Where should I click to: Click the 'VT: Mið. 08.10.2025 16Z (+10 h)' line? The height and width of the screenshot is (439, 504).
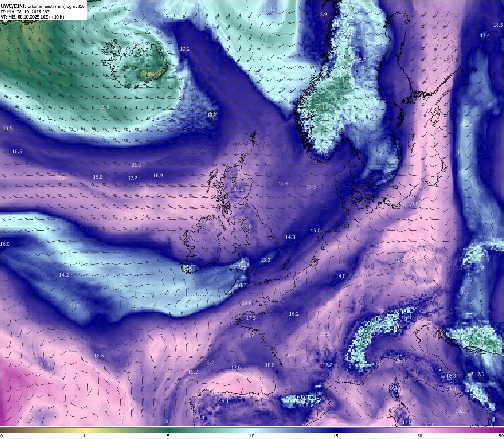click(32, 17)
